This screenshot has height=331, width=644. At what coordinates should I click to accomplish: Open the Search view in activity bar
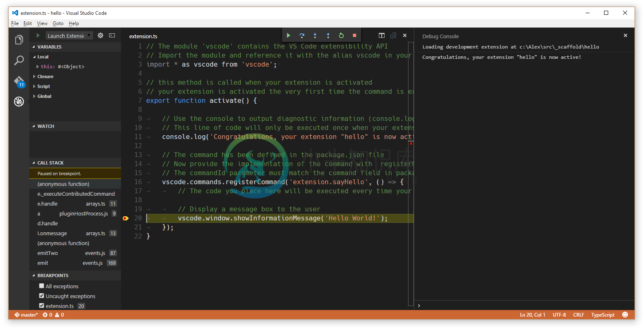(19, 60)
